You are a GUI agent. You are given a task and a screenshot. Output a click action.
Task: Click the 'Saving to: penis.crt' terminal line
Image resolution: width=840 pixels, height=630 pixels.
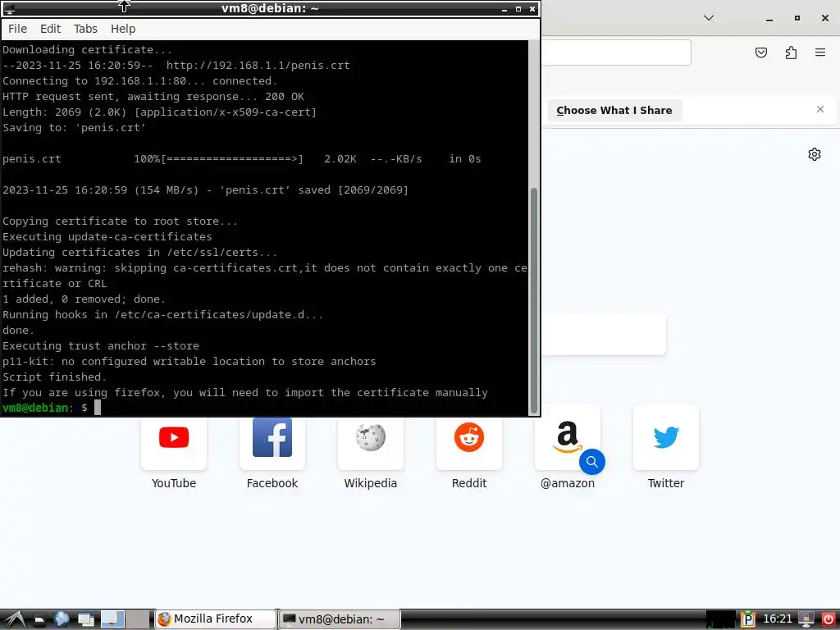[x=74, y=128]
